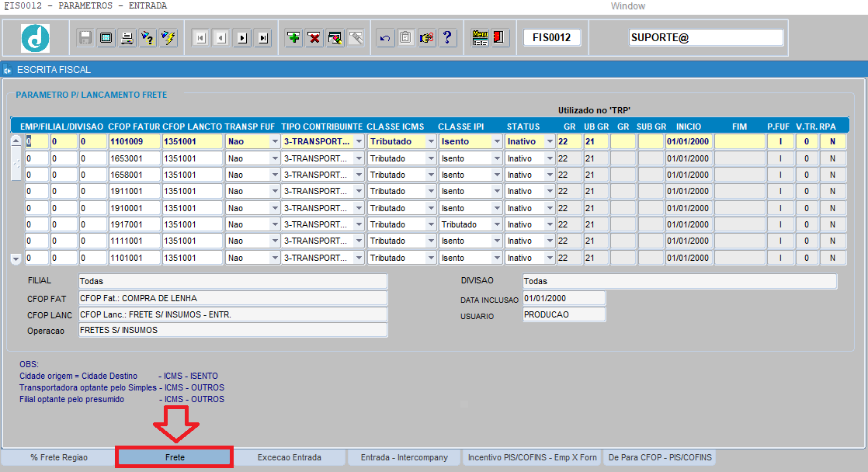This screenshot has width=868, height=472.
Task: Click the CFOP LANC description field
Action: click(x=233, y=314)
